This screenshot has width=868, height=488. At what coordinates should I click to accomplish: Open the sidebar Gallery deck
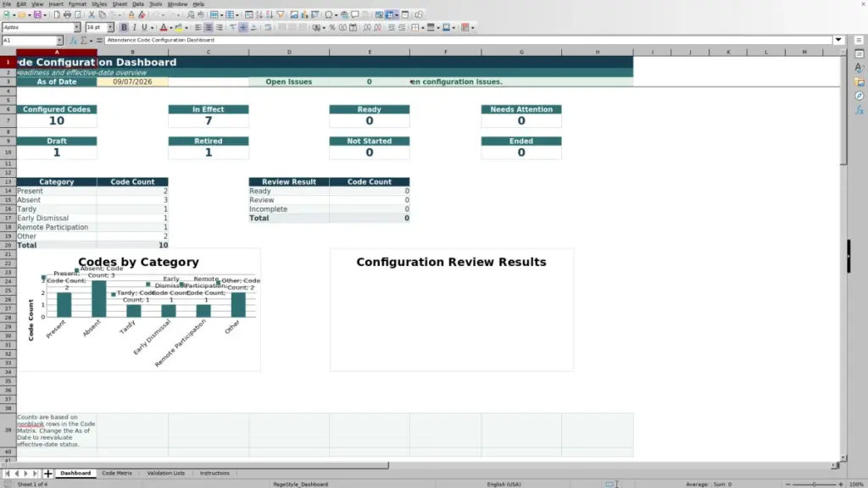pyautogui.click(x=860, y=82)
